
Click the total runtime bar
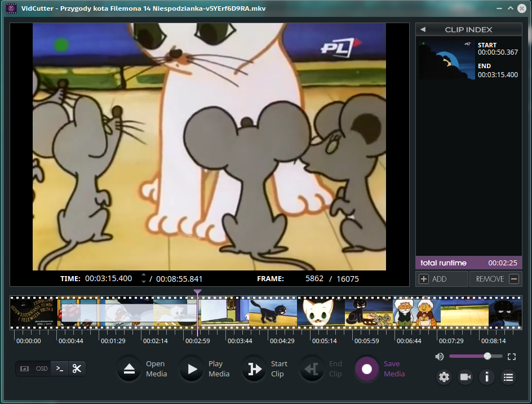(468, 263)
